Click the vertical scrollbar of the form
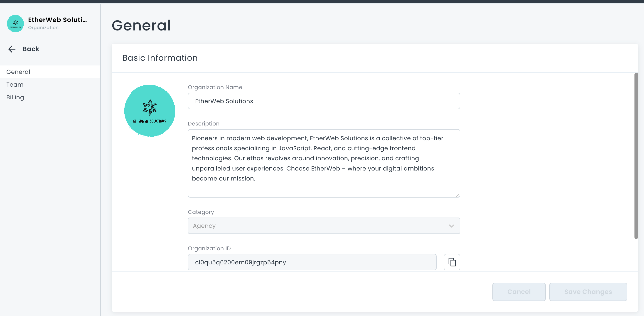The image size is (644, 316). tap(636, 155)
